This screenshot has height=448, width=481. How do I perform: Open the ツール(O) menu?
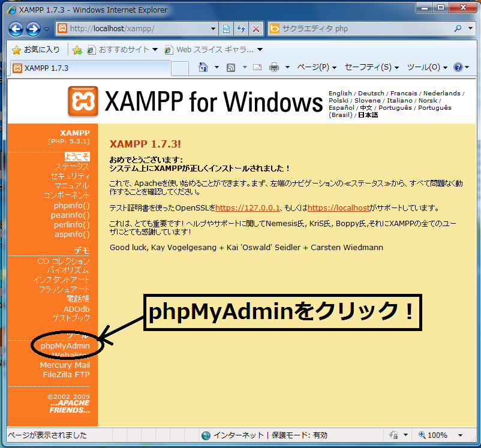click(426, 67)
